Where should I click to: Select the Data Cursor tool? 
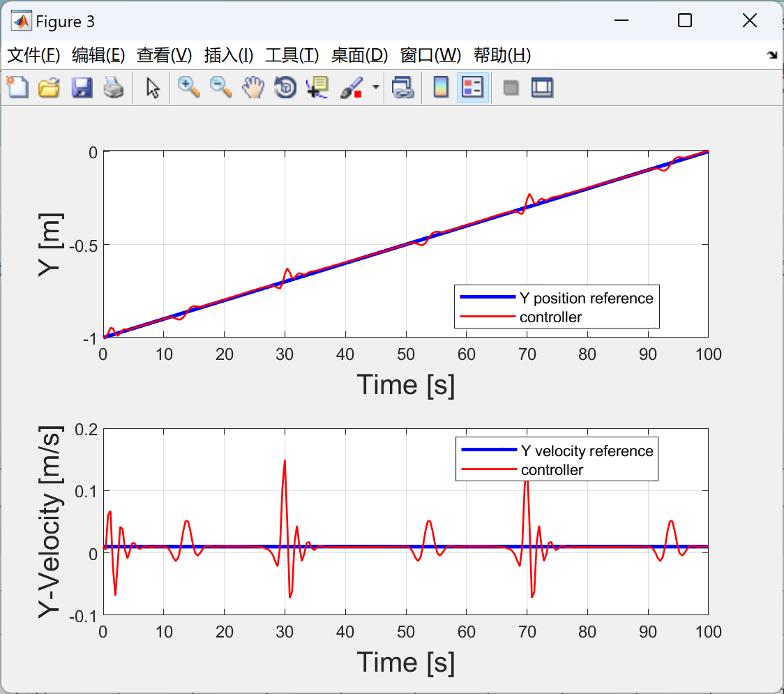tap(317, 88)
